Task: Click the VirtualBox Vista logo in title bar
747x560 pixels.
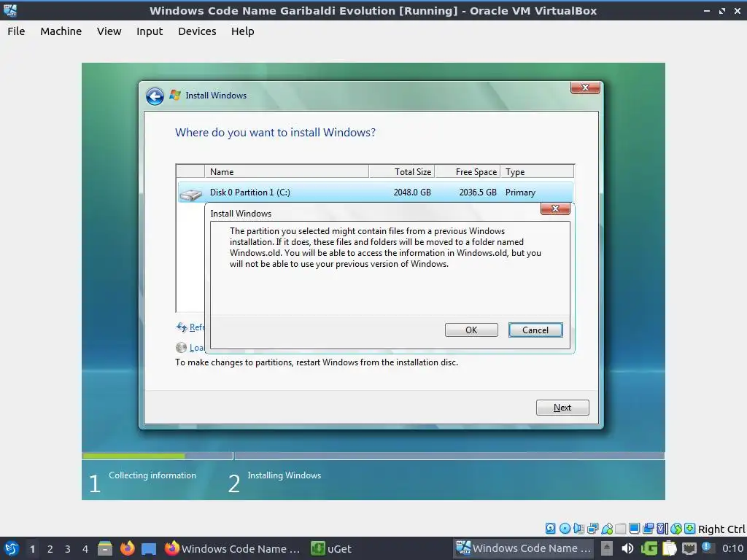Action: point(10,10)
